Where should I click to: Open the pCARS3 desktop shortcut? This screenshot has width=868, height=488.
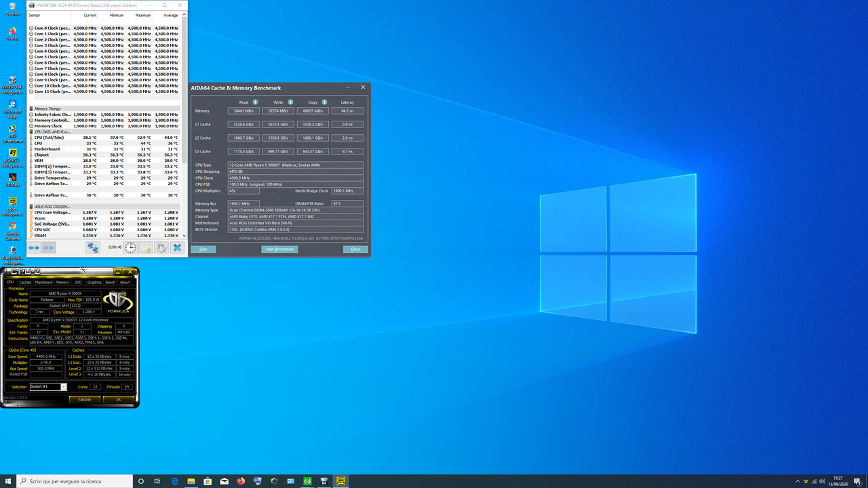coord(12,158)
